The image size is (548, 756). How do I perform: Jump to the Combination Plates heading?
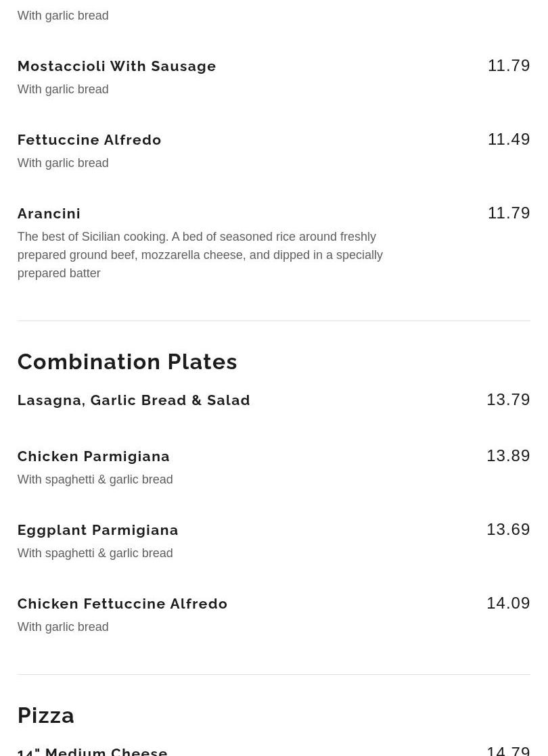(127, 362)
